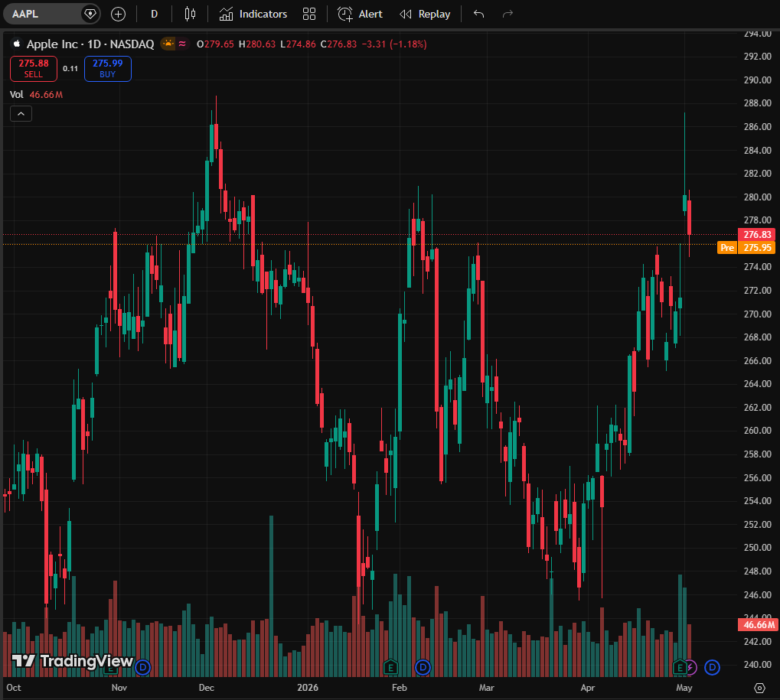Click the red 46.66M volume axis label
The width and height of the screenshot is (780, 700).
coord(756,625)
